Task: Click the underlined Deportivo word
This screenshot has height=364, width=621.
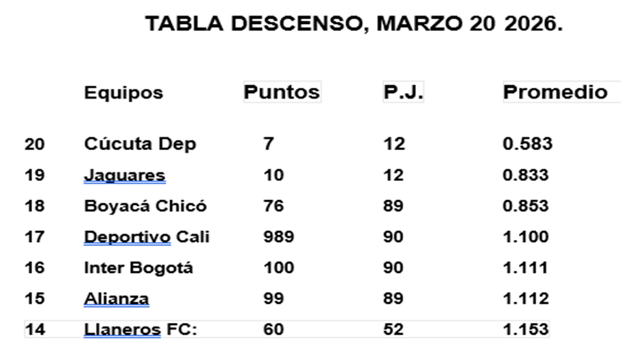Action: [127, 237]
